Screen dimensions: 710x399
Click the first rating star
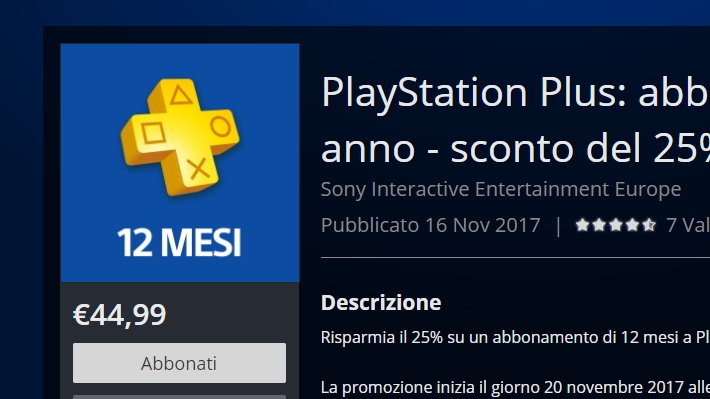coord(582,225)
